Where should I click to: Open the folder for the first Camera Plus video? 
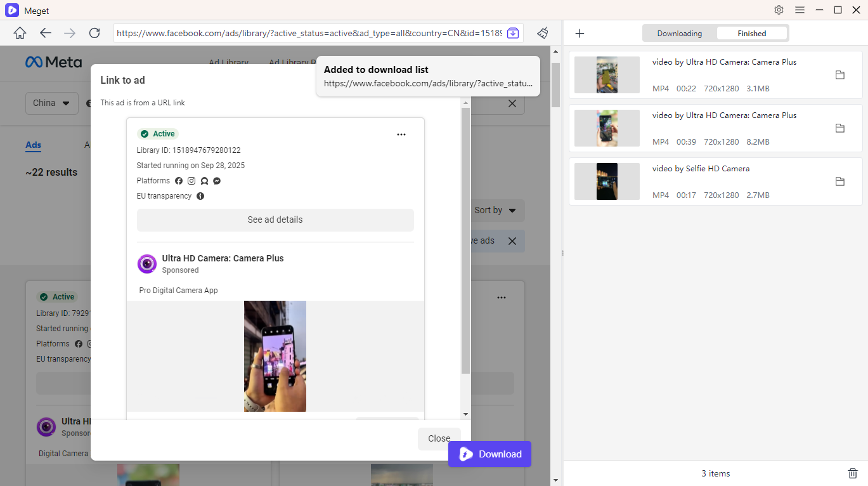point(839,75)
